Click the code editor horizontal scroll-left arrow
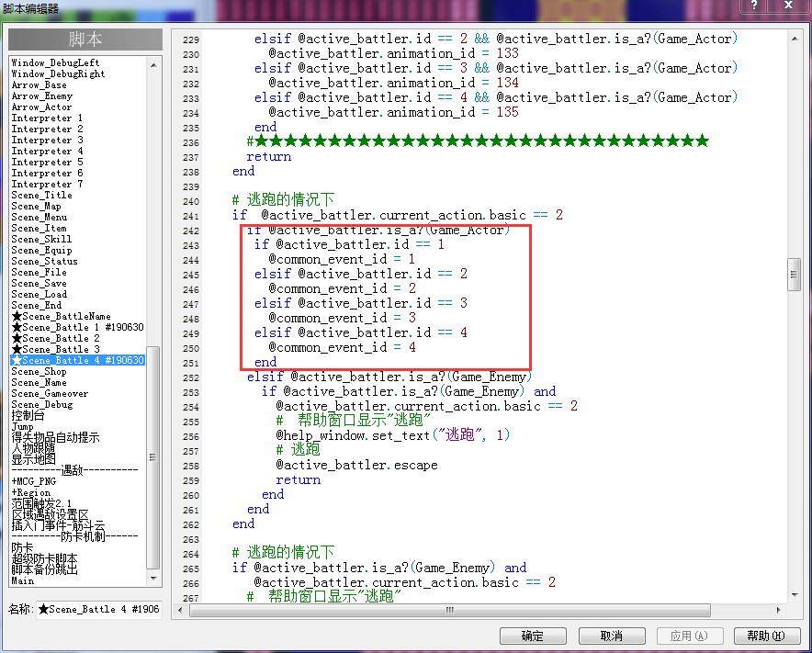812x653 pixels. pyautogui.click(x=180, y=610)
